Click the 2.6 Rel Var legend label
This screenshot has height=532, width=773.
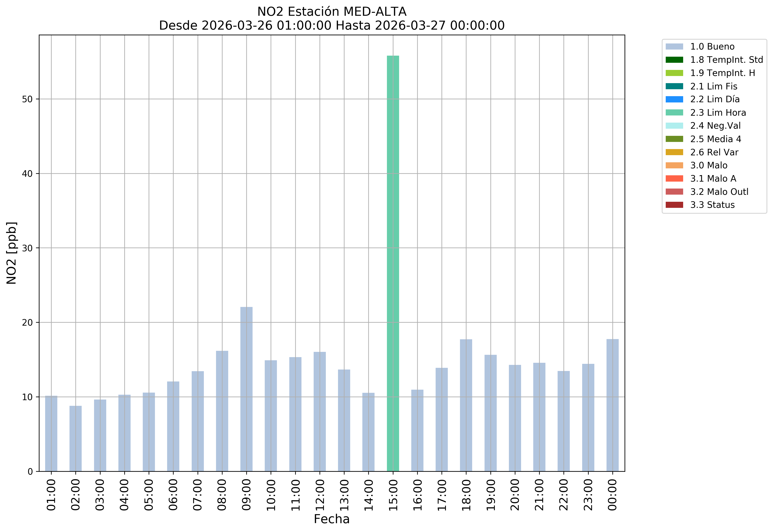click(x=714, y=152)
